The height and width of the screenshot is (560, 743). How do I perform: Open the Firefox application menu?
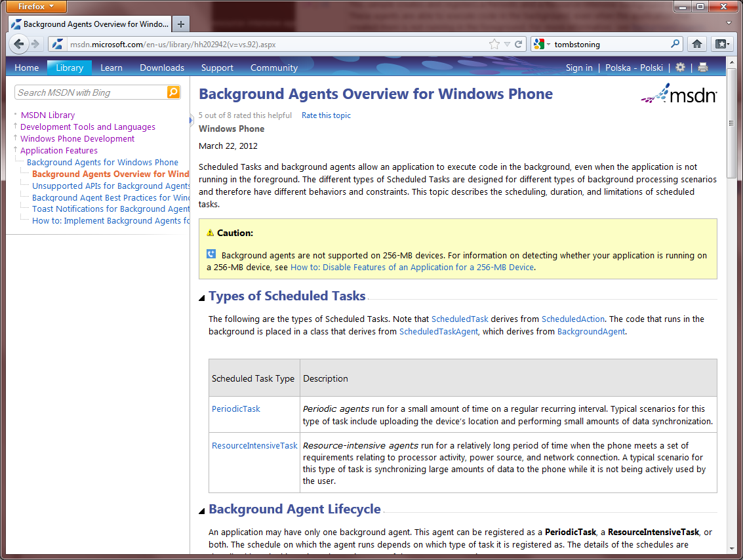[x=36, y=6]
